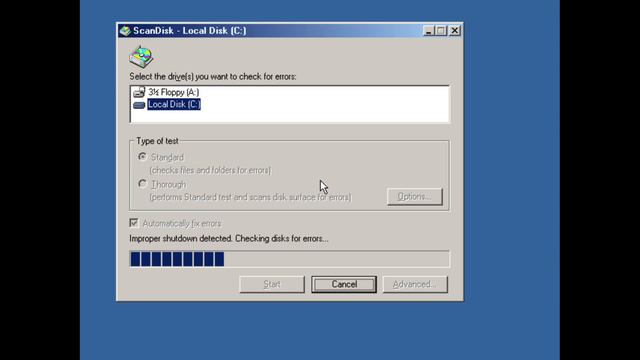Open the Options... button
This screenshot has width=640, height=360.
click(x=414, y=196)
